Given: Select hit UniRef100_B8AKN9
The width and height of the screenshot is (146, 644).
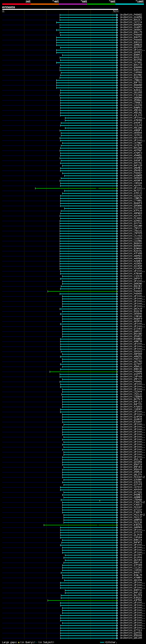Looking at the screenshot, I should pyautogui.click(x=131, y=85).
